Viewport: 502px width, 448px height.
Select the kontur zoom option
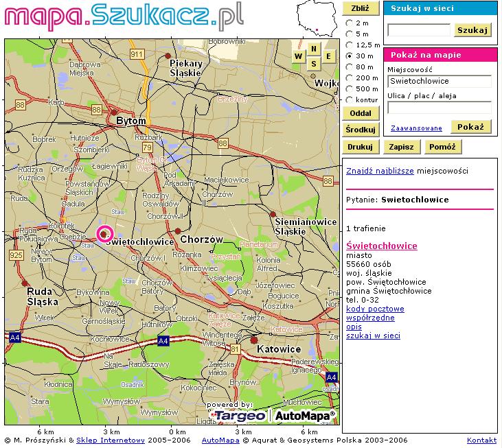click(349, 99)
